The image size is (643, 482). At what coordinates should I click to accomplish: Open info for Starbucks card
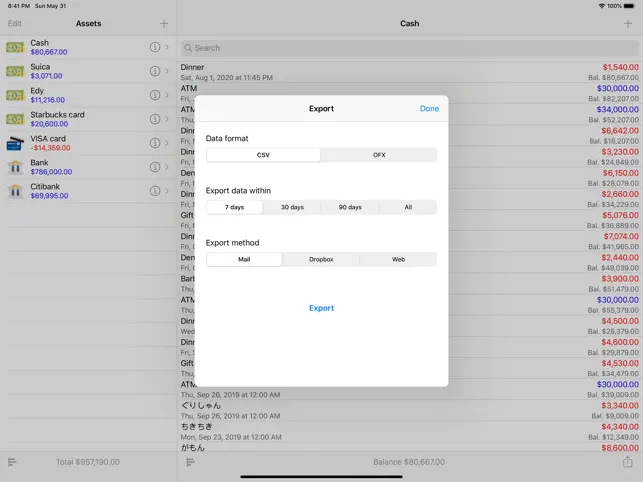pos(155,119)
